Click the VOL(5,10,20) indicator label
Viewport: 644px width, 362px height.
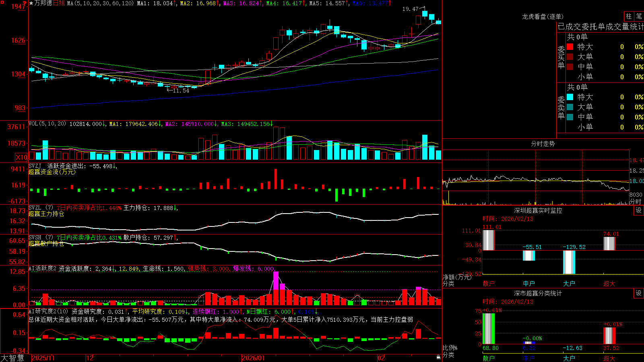click(47, 124)
